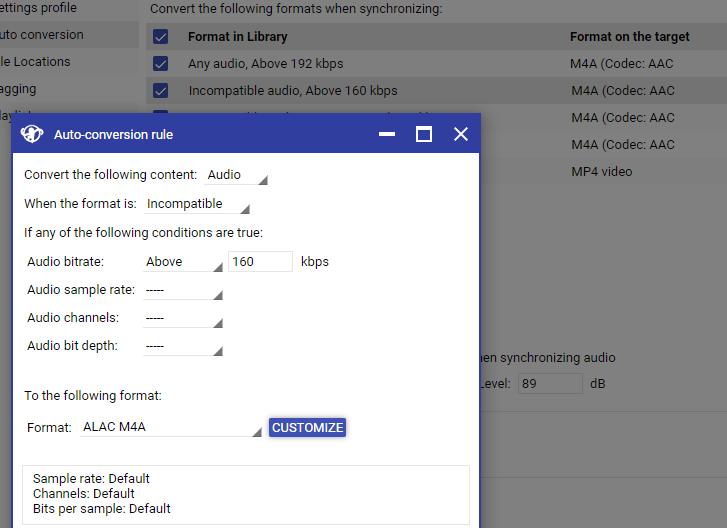Viewport: 727px width, 528px height.
Task: Toggle the header checkbox for all formats
Action: (x=160, y=37)
